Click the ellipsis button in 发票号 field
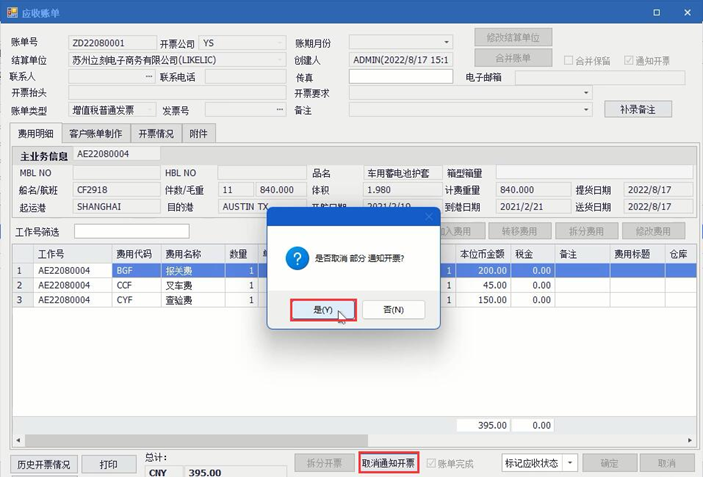 click(280, 109)
